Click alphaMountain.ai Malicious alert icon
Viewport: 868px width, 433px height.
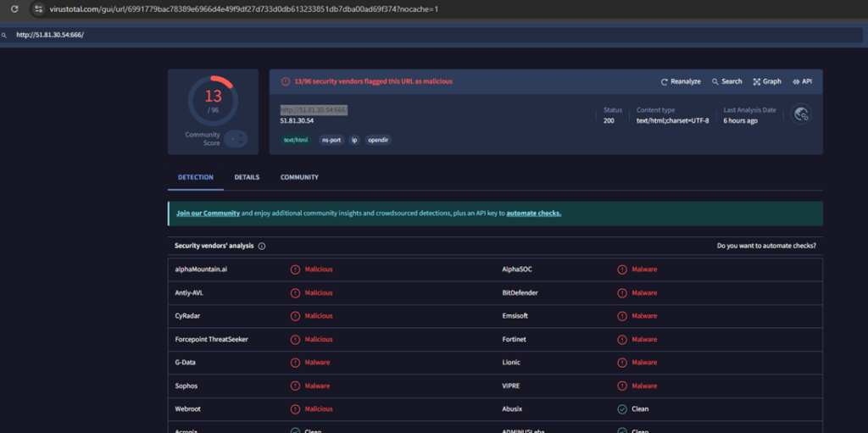click(x=296, y=269)
